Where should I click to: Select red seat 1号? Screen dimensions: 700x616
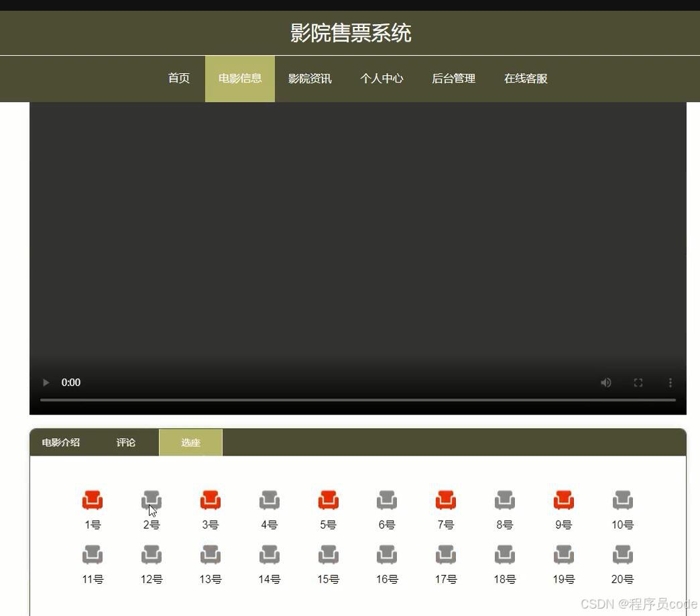coord(93,500)
